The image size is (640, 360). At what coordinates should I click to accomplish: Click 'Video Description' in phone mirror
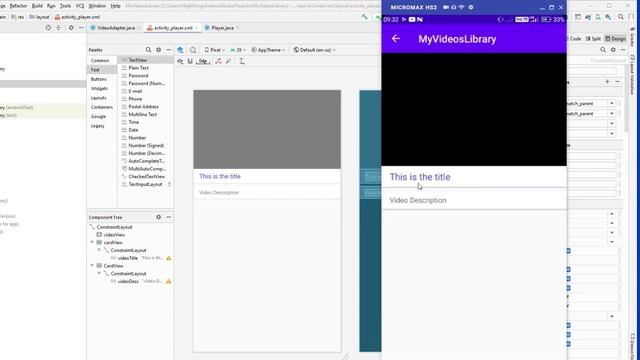418,200
